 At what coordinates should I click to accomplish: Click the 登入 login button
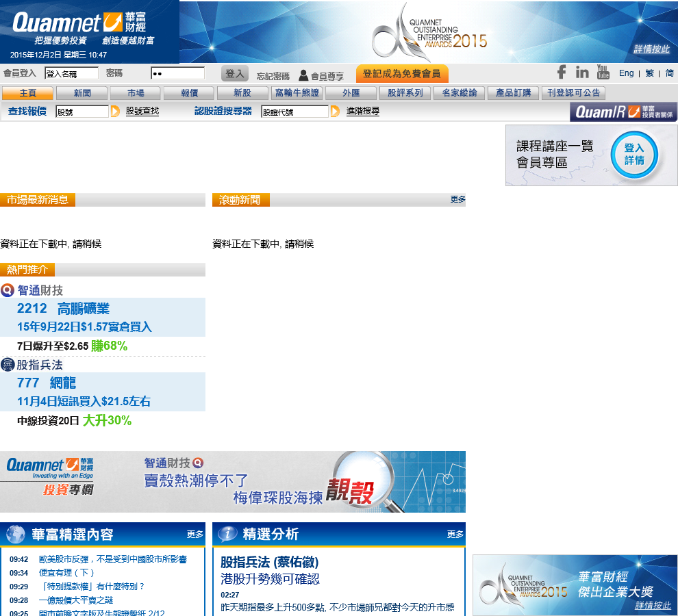pos(235,73)
